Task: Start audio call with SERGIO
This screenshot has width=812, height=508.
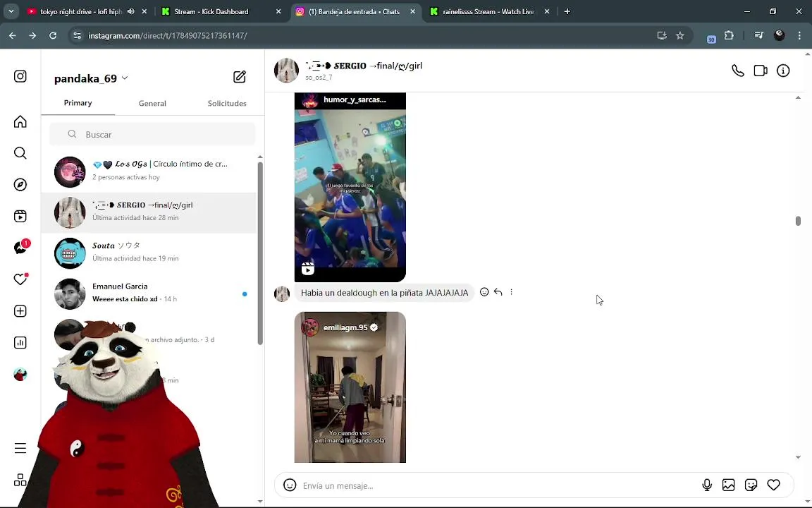Action: click(x=737, y=71)
